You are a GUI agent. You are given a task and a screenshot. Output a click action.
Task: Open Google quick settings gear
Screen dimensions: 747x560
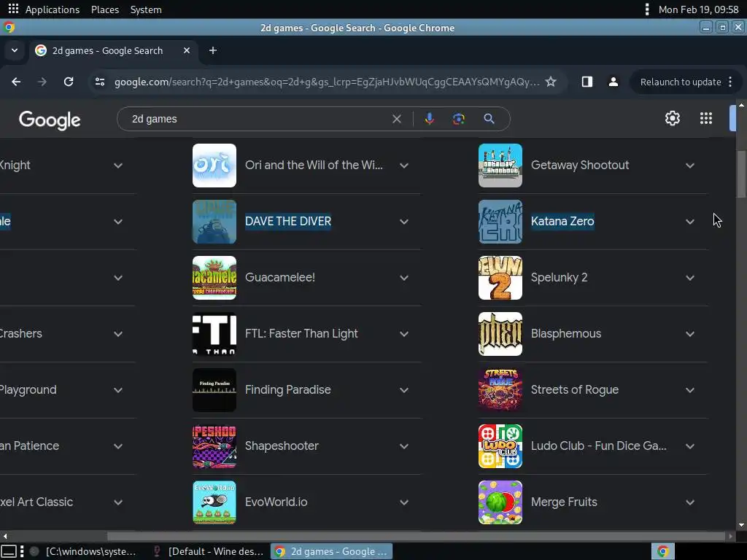672,118
